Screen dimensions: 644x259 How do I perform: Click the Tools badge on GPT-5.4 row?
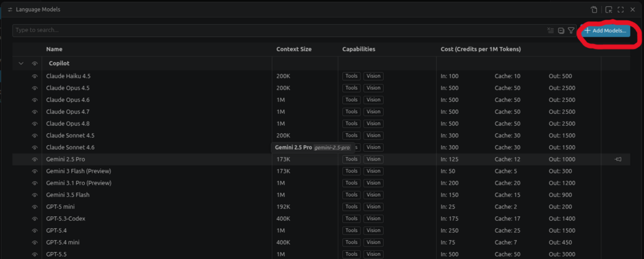point(351,231)
